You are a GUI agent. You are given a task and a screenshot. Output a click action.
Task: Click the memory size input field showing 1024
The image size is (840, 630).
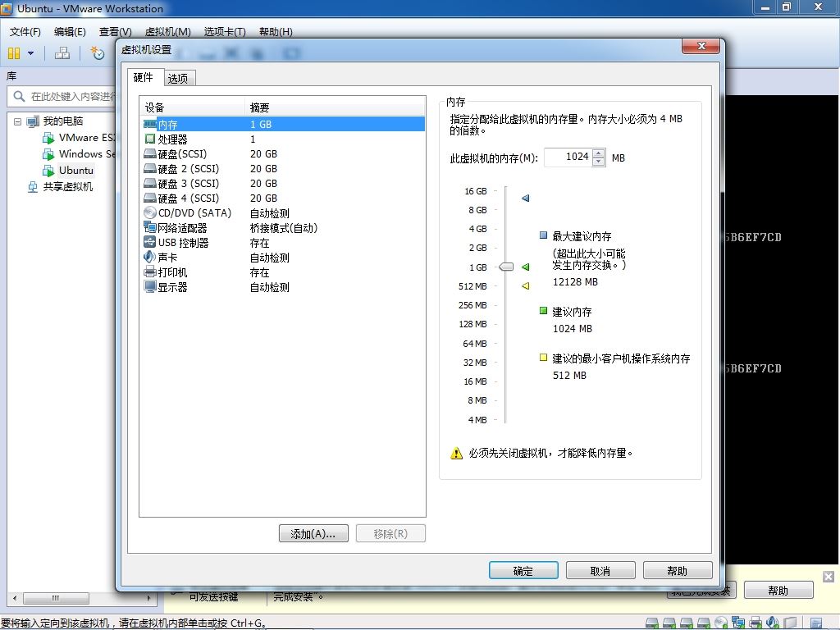(x=568, y=157)
